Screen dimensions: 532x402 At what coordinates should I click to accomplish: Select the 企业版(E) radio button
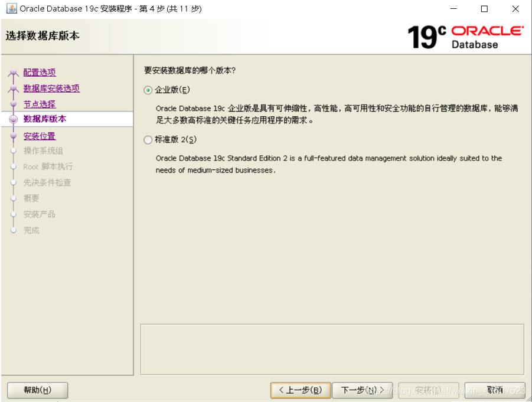tap(148, 90)
